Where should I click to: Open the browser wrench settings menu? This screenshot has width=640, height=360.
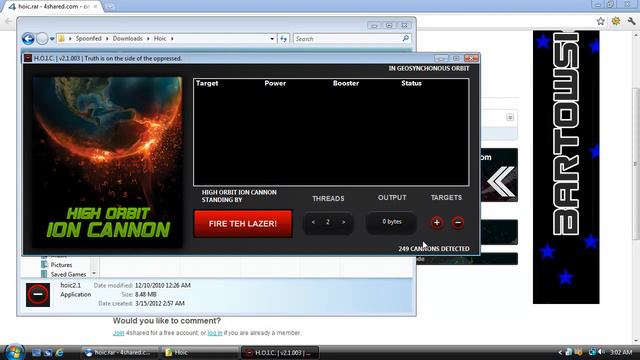[x=631, y=21]
